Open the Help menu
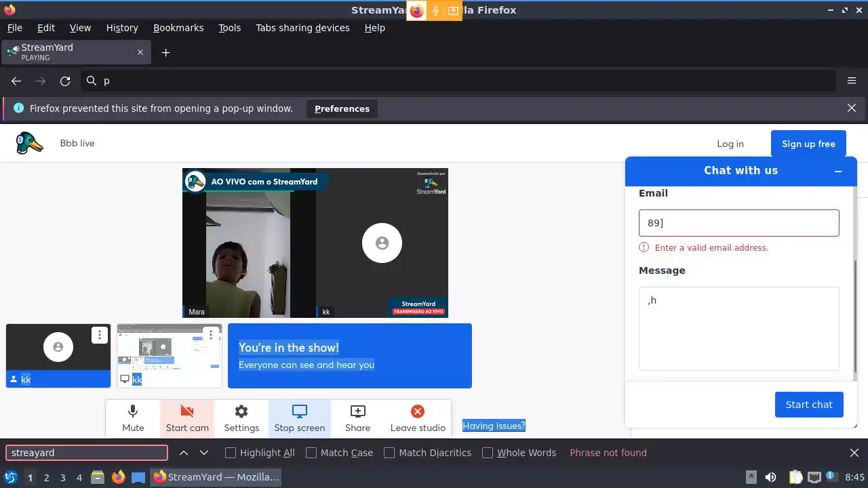The image size is (868, 488). click(x=374, y=28)
